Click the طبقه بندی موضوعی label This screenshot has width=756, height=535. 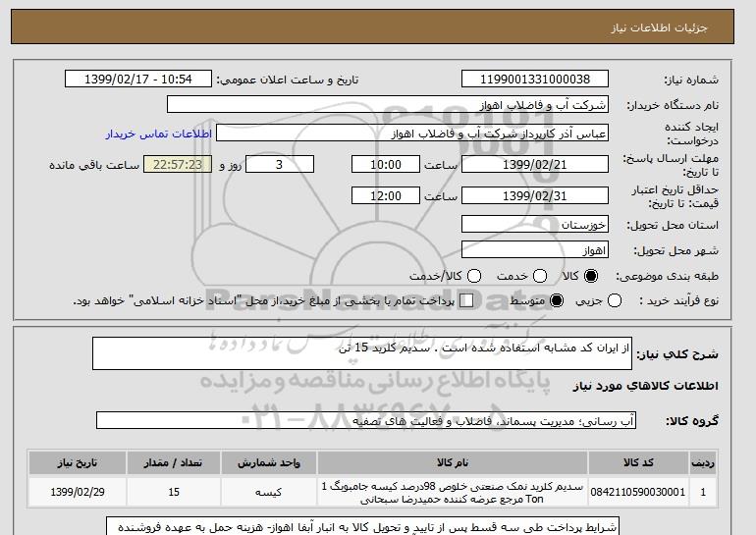point(668,276)
